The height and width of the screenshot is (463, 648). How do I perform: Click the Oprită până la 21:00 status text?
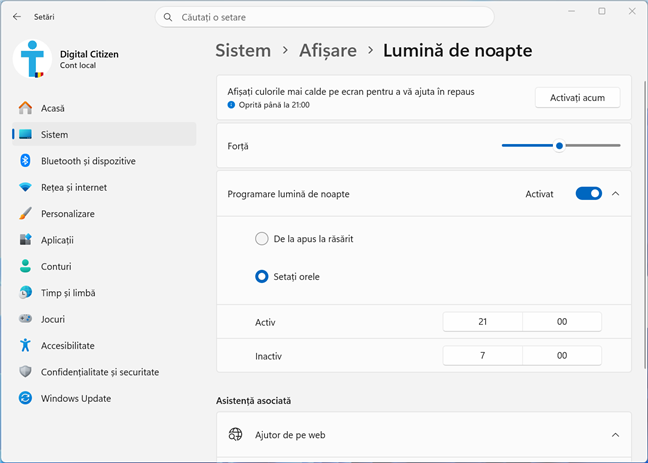[274, 105]
